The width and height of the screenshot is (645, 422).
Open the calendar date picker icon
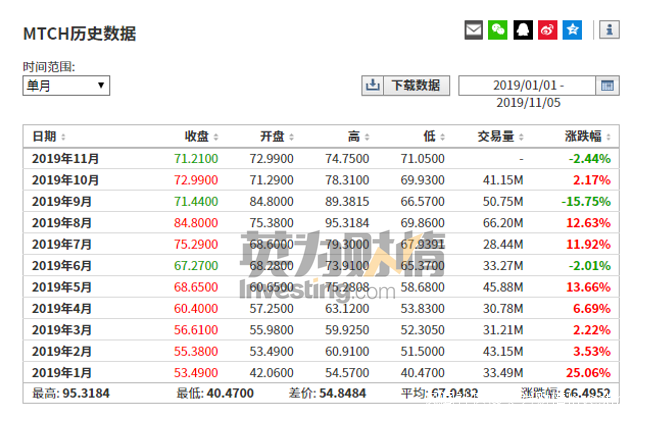coord(608,86)
